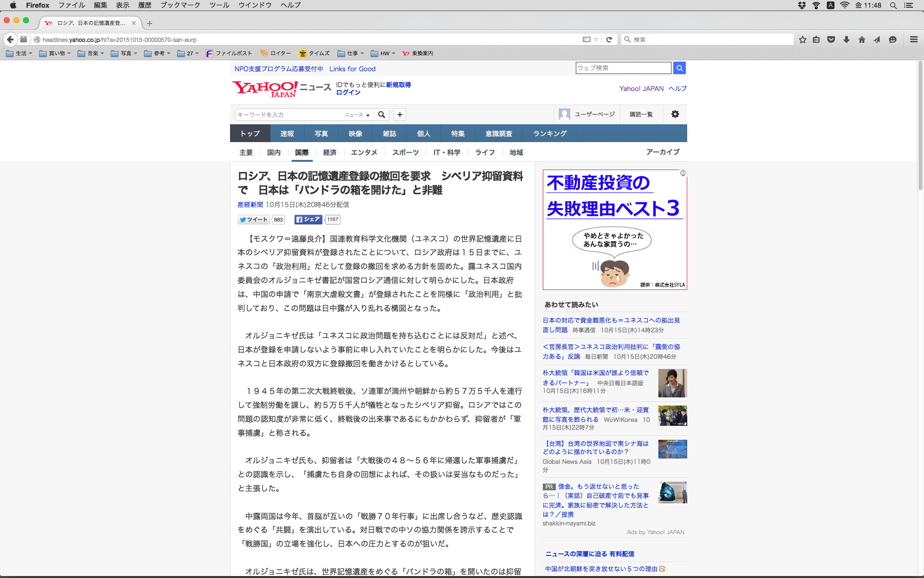Toggle Reader View icon in the address bar
The image size is (924, 578).
coord(586,39)
